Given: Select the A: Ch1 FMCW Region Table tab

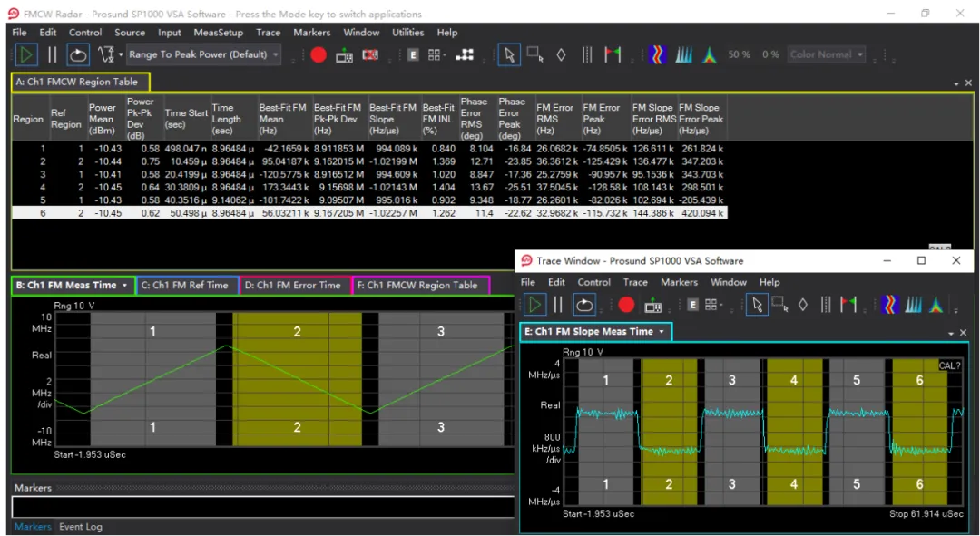Looking at the screenshot, I should coord(81,82).
